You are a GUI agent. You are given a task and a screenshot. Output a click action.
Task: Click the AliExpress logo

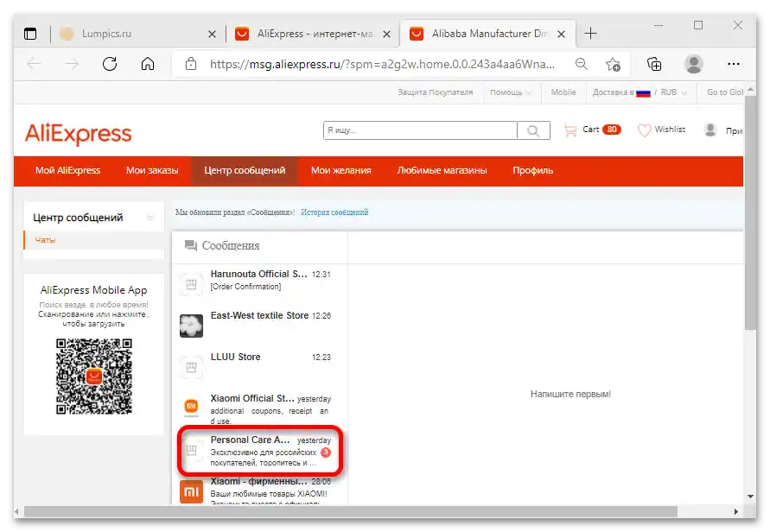pyautogui.click(x=78, y=134)
